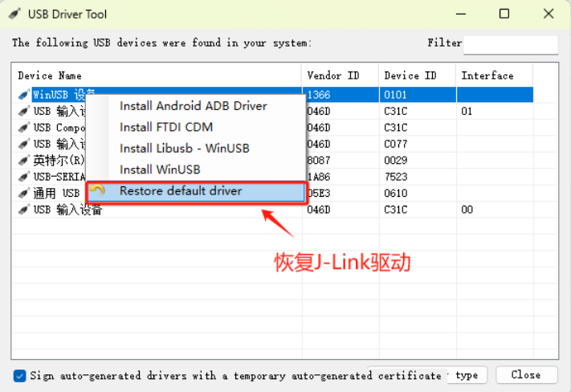The width and height of the screenshot is (571, 392).
Task: Toggle the sign auto-generated drivers checkbox
Action: [20, 375]
